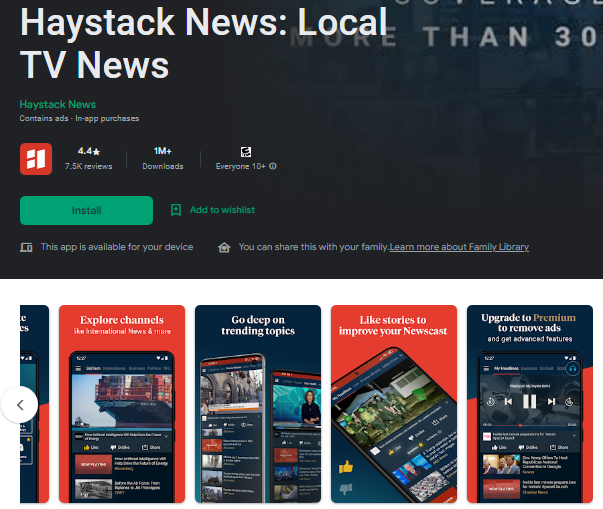Viewport: 603px width, 509px height.
Task: Click the Everyone 10+ rating badge icon
Action: (246, 152)
